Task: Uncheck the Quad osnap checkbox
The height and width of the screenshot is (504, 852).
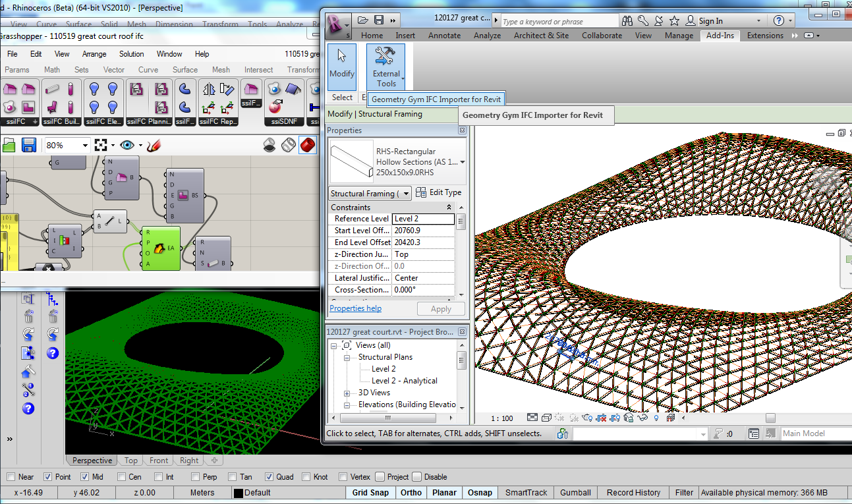Action: [269, 477]
